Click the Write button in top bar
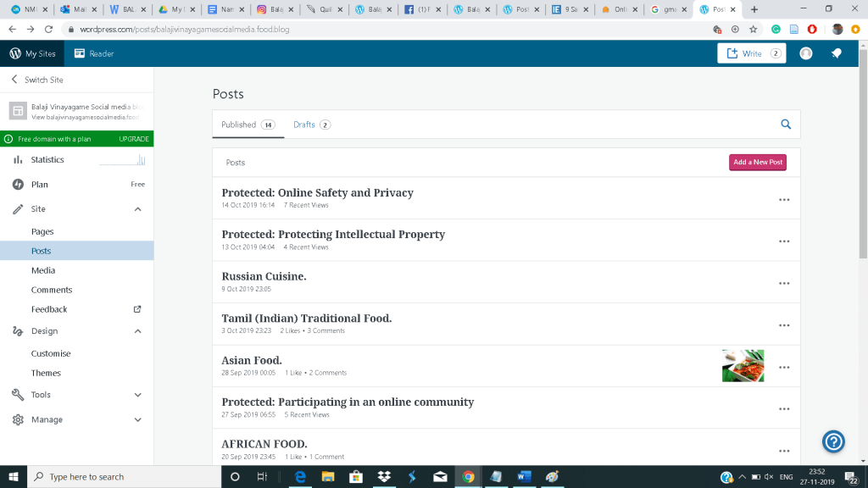This screenshot has width=868, height=488. (751, 53)
